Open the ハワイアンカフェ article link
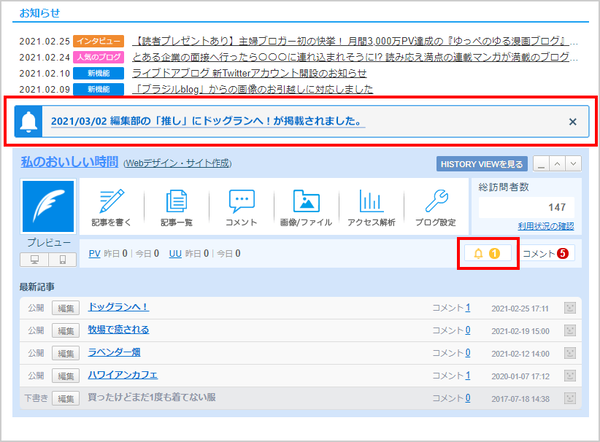This screenshot has height=442, width=600. tap(122, 375)
